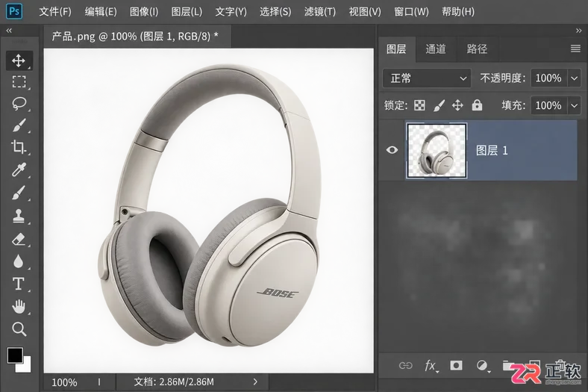Image resolution: width=588 pixels, height=392 pixels.
Task: Open the 文件(F) menu
Action: pyautogui.click(x=55, y=12)
